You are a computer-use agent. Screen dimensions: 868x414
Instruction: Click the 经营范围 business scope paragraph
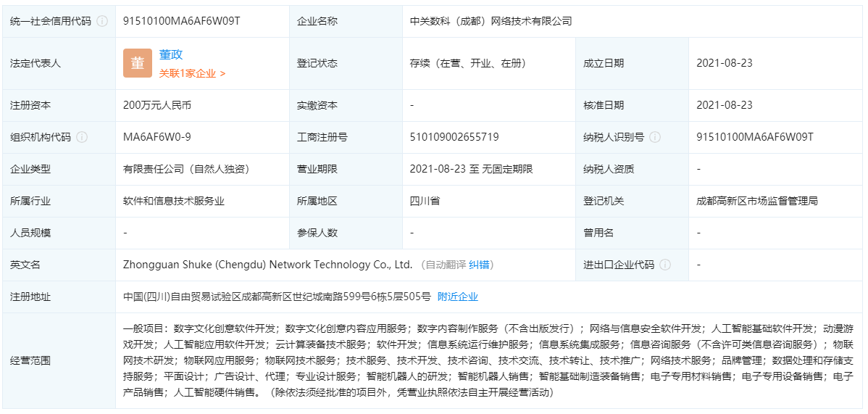[x=488, y=360]
